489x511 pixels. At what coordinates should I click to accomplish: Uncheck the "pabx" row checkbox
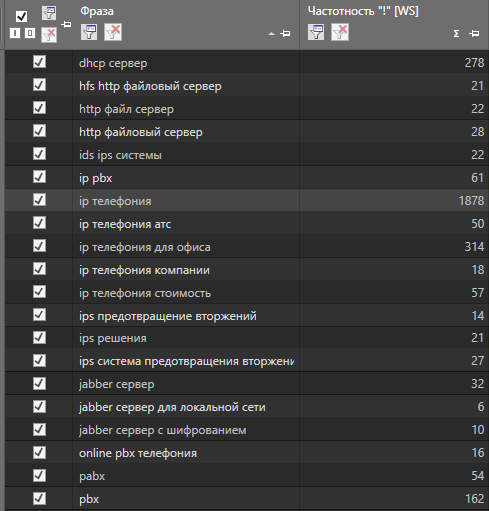[x=39, y=475]
